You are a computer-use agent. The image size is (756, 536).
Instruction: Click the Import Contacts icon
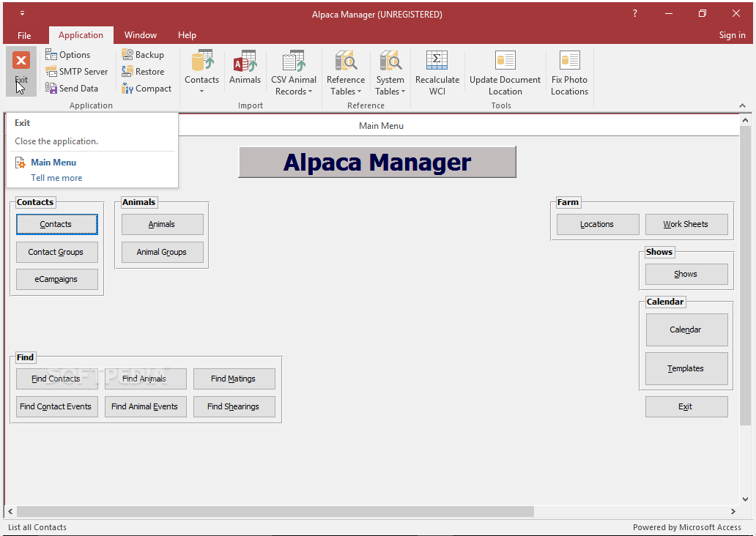pyautogui.click(x=202, y=61)
